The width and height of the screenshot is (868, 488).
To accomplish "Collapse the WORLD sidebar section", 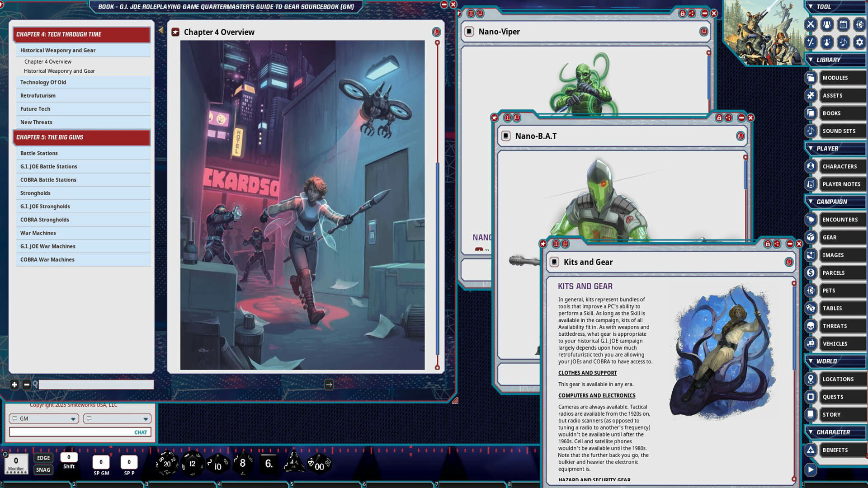I will (x=811, y=361).
